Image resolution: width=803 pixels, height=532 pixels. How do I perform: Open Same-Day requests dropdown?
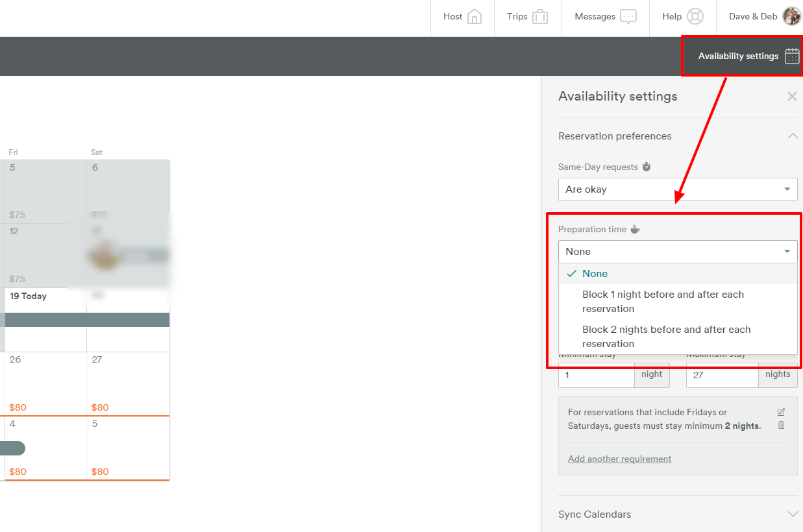click(678, 189)
